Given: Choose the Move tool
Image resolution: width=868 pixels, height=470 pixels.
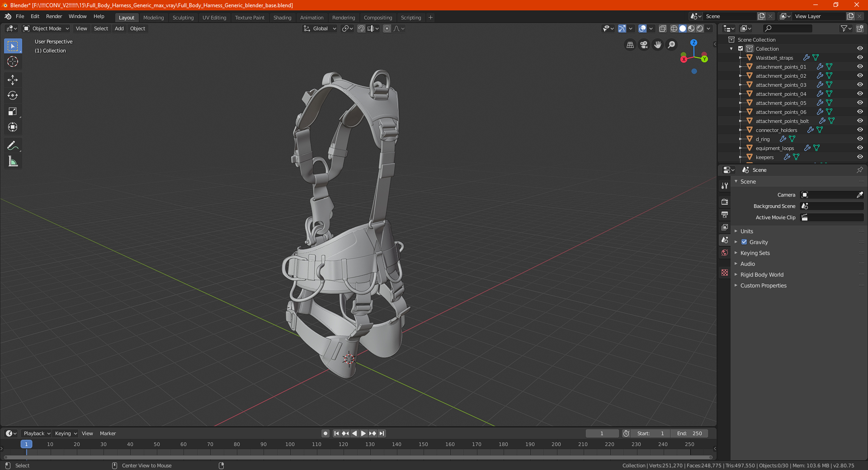Looking at the screenshot, I should pos(13,80).
